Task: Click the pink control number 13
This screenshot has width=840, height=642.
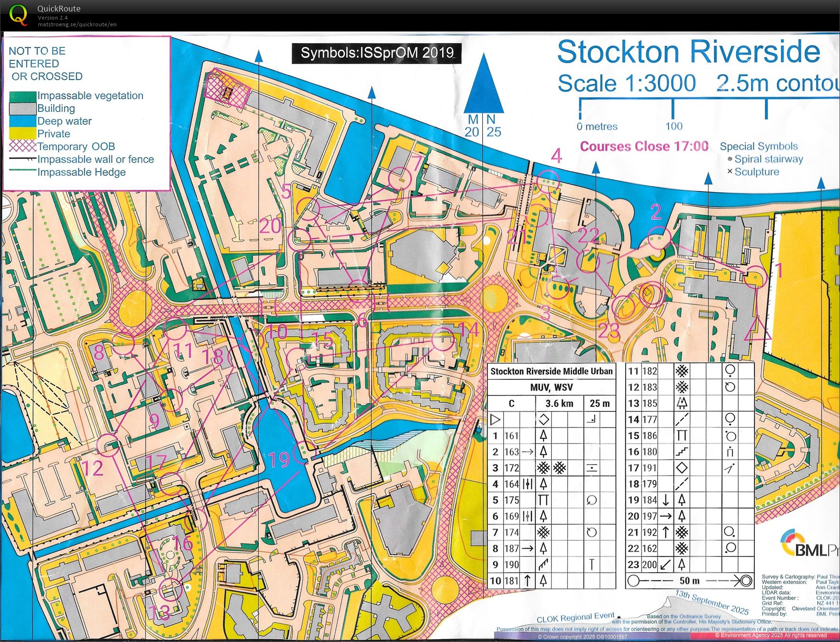Action: point(159,613)
